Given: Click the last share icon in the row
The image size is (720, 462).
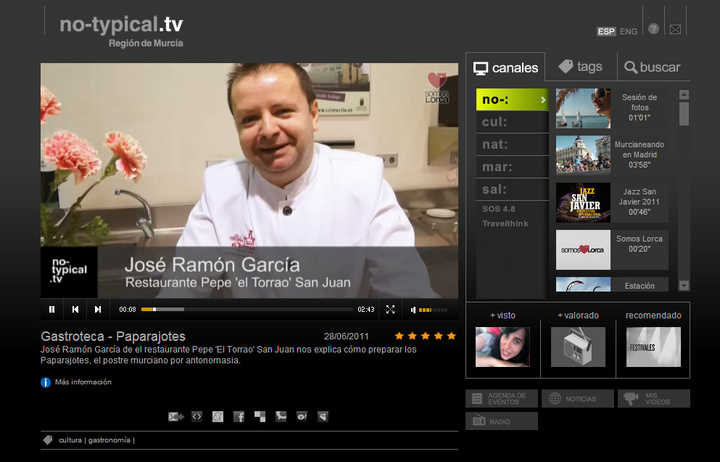Looking at the screenshot, I should coord(323,417).
